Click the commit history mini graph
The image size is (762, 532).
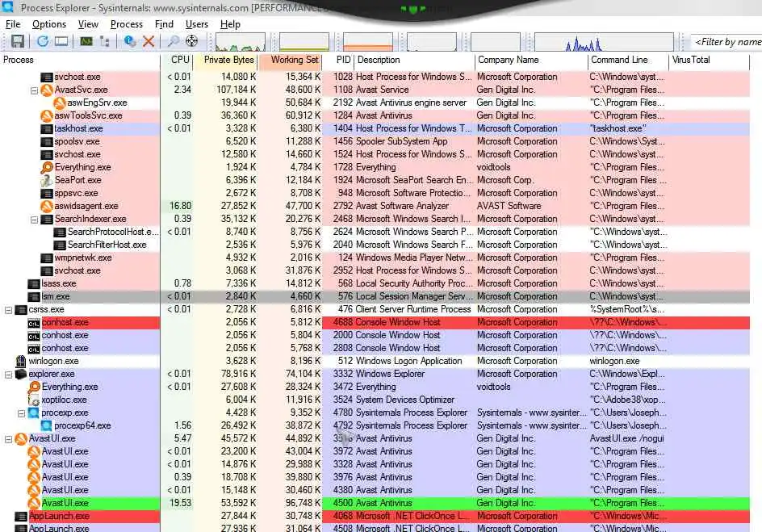[304, 42]
